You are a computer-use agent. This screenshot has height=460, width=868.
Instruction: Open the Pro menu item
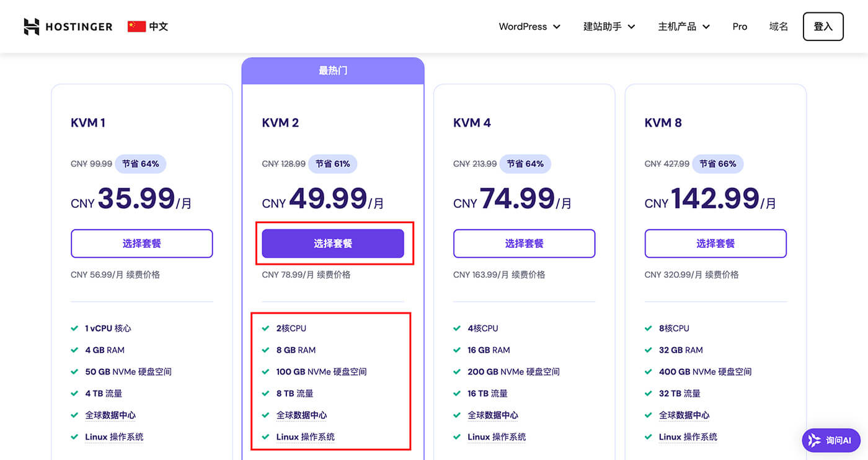tap(740, 27)
